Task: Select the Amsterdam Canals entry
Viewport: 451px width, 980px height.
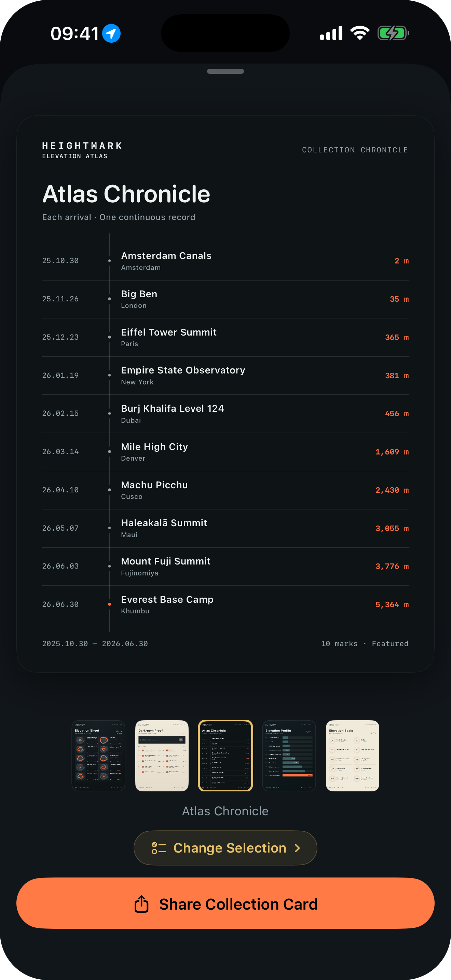Action: point(225,261)
